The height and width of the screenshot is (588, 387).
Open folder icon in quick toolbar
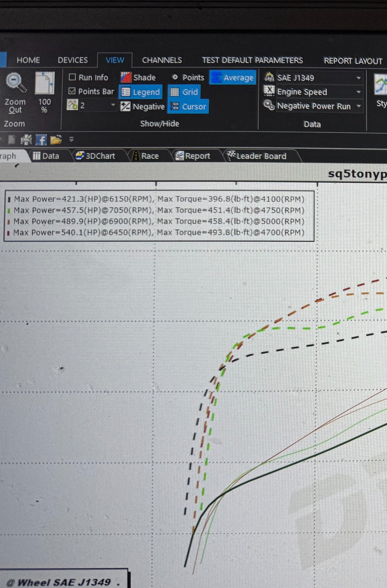tap(56, 140)
